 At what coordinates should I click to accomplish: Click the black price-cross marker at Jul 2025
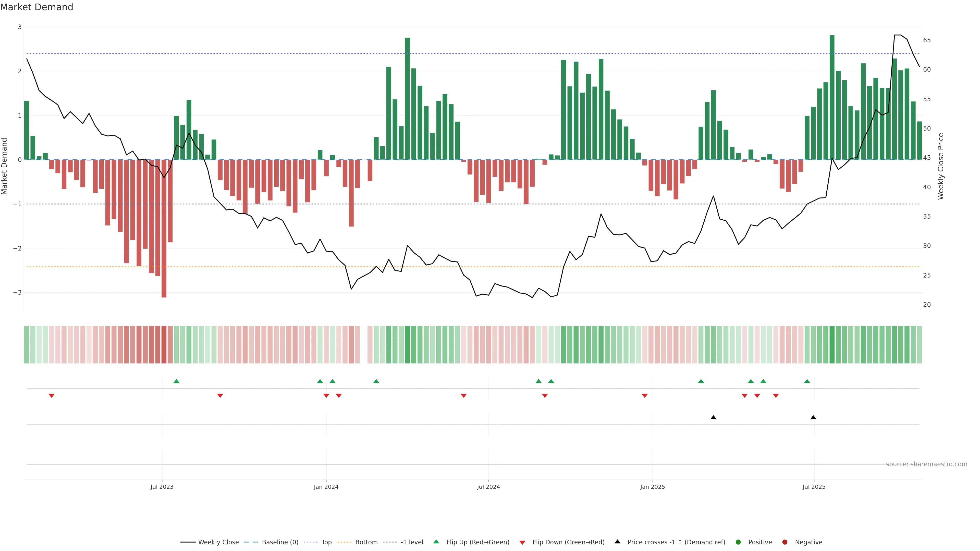pos(813,418)
